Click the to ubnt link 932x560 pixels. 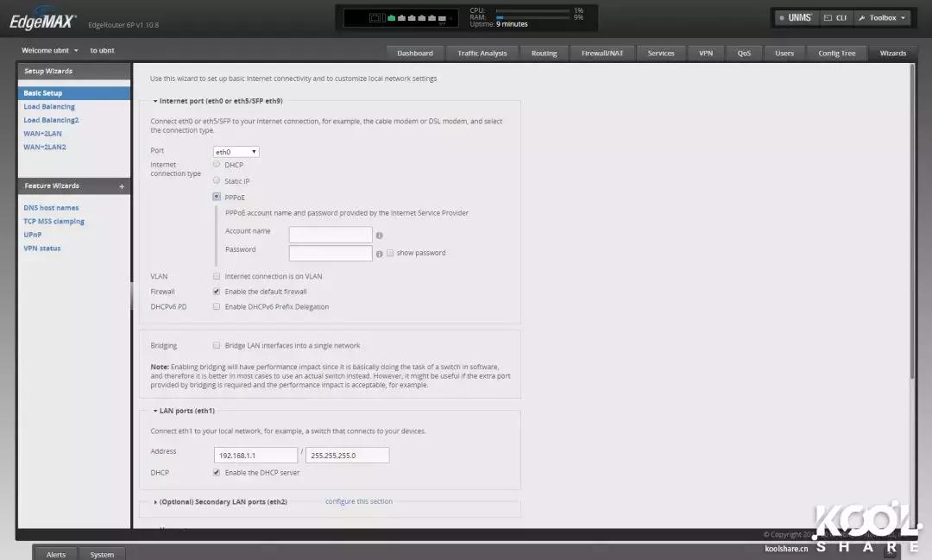102,51
